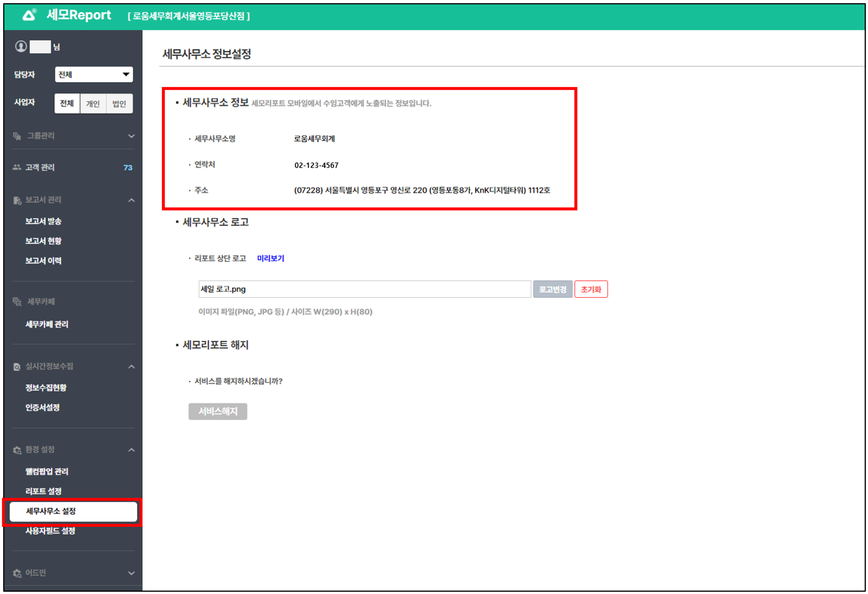Image resolution: width=868 pixels, height=594 pixels.
Task: Expand the 그룹관리 section chevron
Action: (x=131, y=136)
